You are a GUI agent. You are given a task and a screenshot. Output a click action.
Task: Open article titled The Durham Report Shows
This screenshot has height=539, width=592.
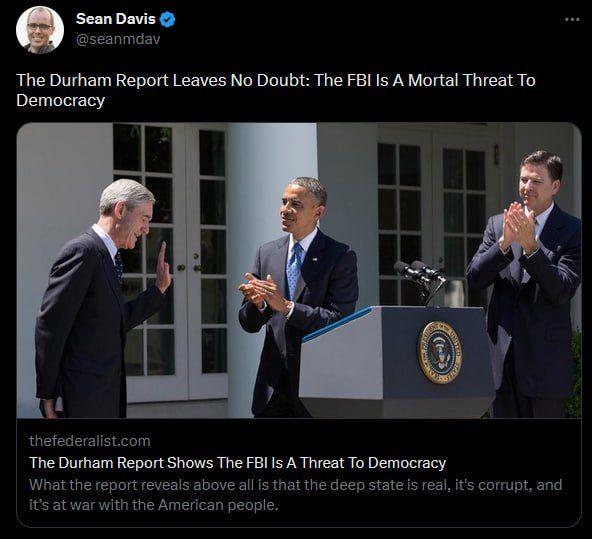click(x=237, y=463)
